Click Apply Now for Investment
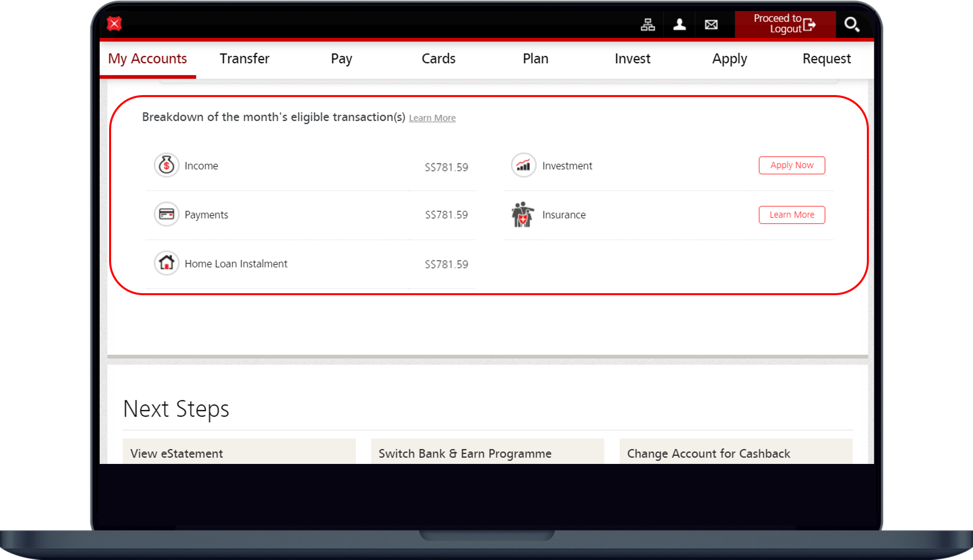This screenshot has height=560, width=973. pyautogui.click(x=792, y=165)
